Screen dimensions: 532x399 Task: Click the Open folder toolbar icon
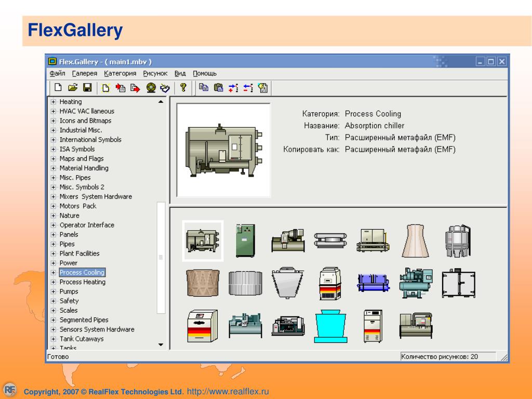(x=73, y=88)
